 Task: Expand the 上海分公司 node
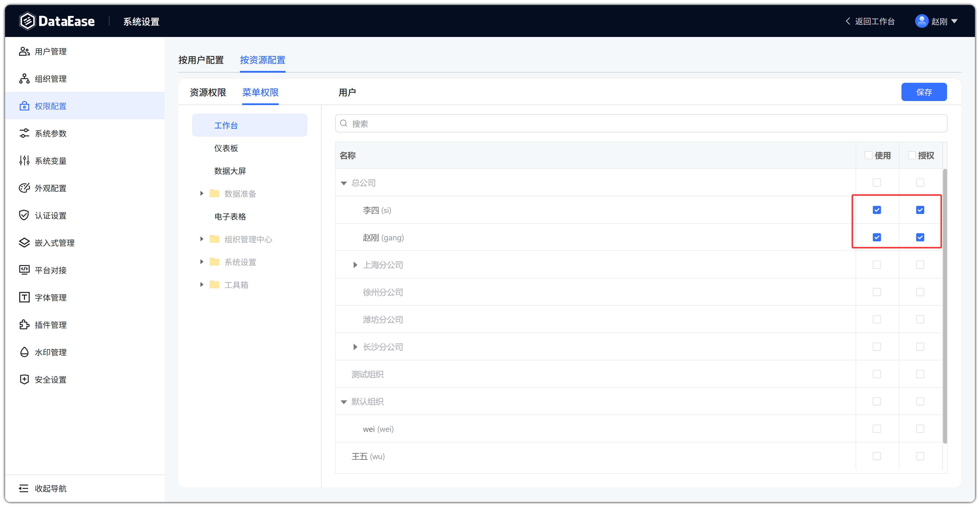coord(355,265)
